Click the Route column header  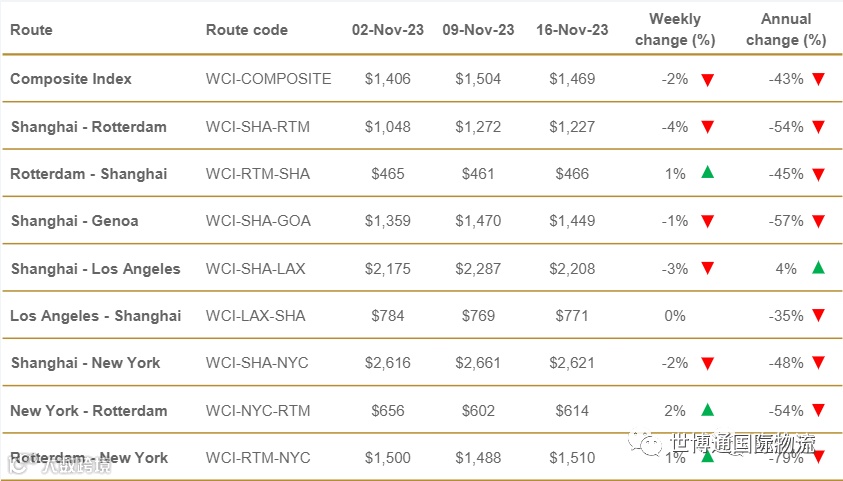coord(31,30)
